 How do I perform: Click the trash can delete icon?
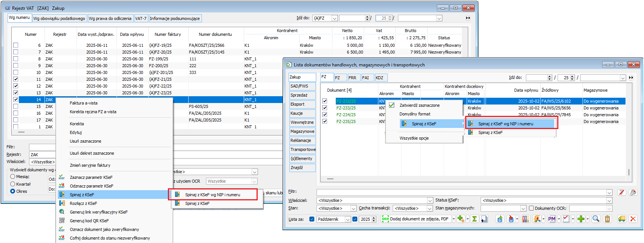coord(607,219)
